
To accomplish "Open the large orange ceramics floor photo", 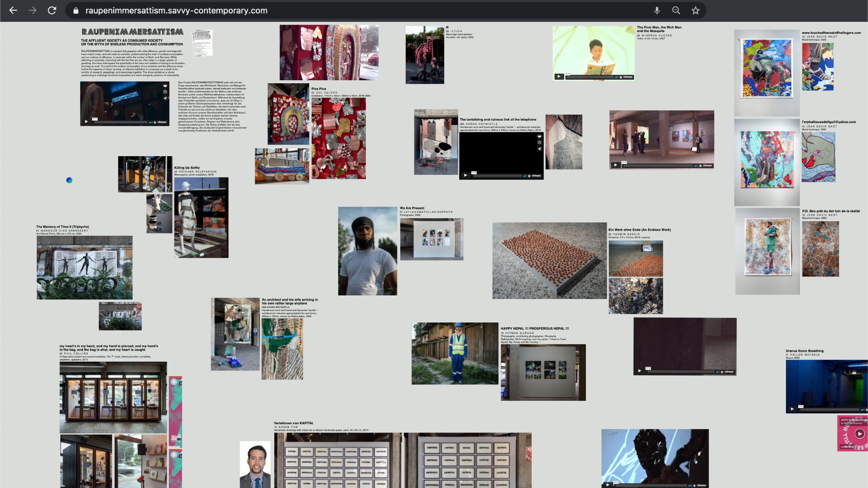I will pyautogui.click(x=549, y=261).
